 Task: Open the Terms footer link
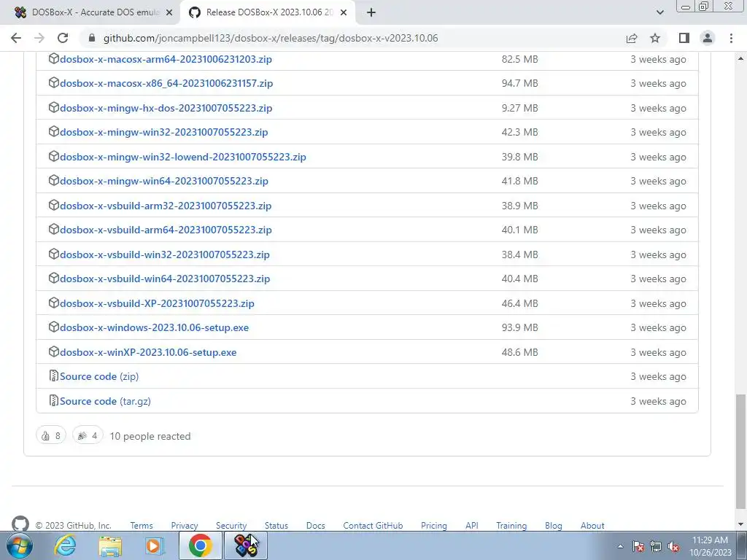click(142, 526)
